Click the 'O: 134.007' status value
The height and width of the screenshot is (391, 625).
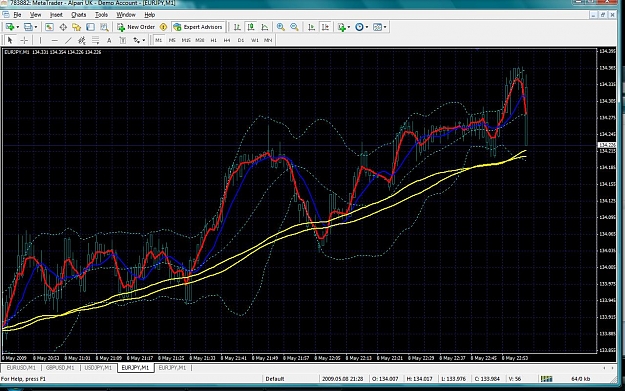click(x=385, y=379)
